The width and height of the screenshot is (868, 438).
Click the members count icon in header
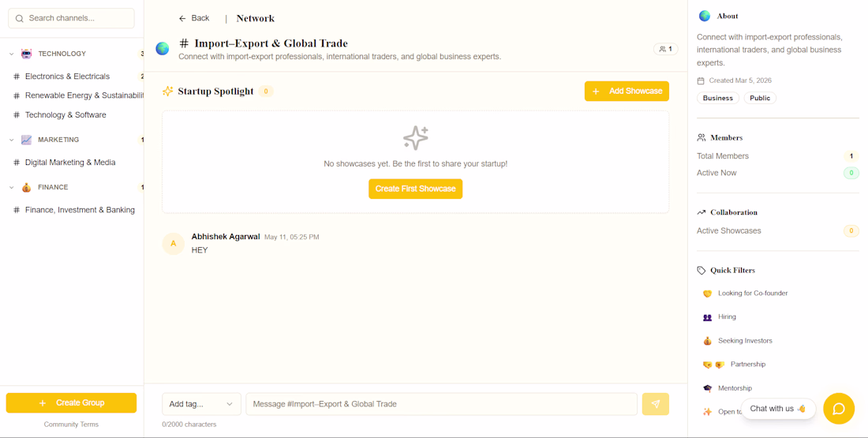point(666,49)
